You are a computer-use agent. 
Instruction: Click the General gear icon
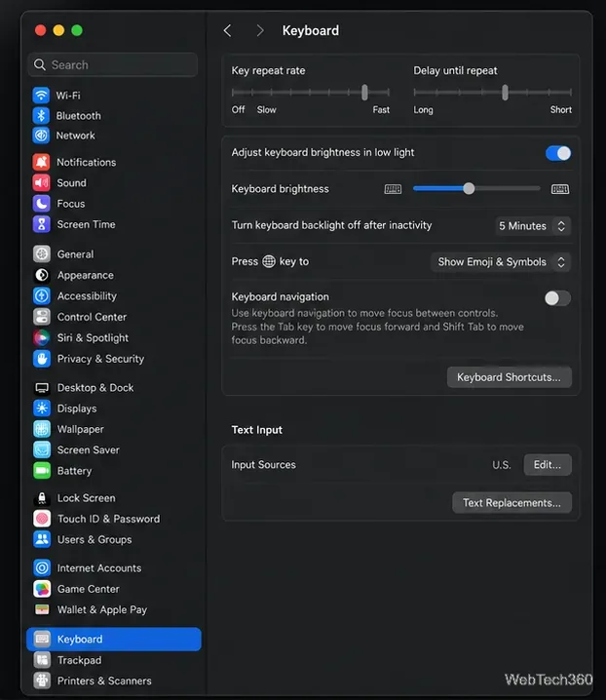point(42,254)
